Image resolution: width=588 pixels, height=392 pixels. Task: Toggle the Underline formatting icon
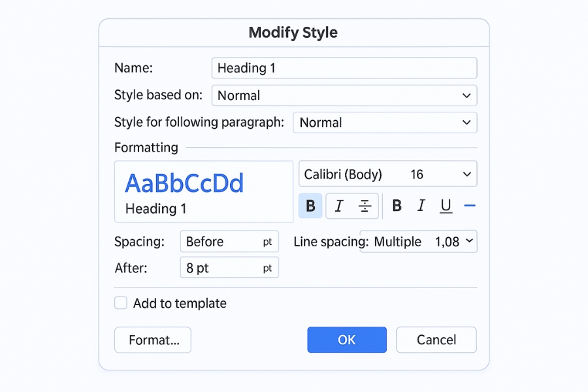(x=446, y=205)
